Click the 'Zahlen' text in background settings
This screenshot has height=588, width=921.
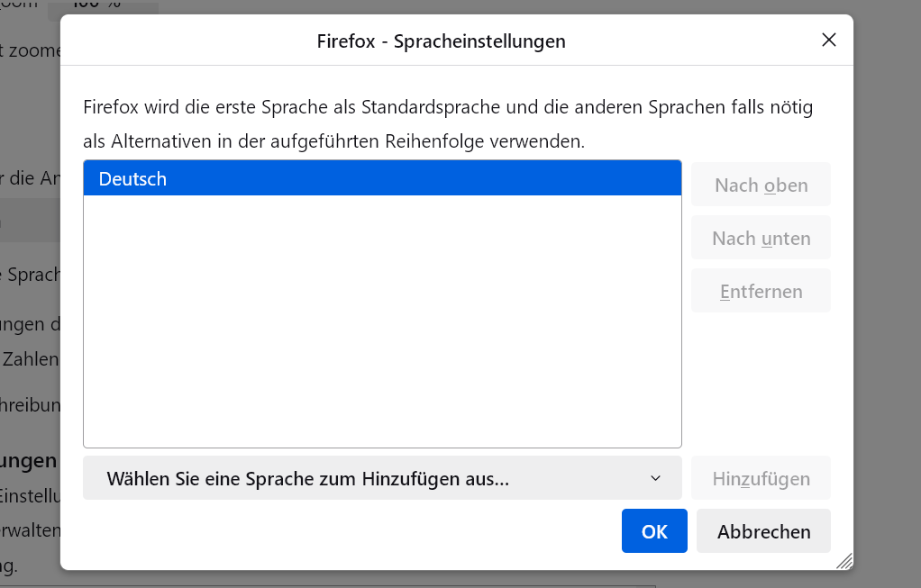(31, 359)
